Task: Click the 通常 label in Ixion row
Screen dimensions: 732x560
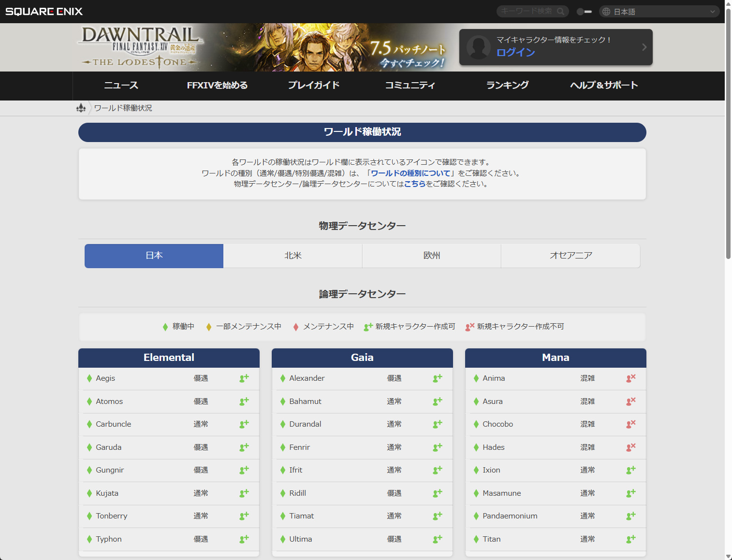Action: [587, 470]
